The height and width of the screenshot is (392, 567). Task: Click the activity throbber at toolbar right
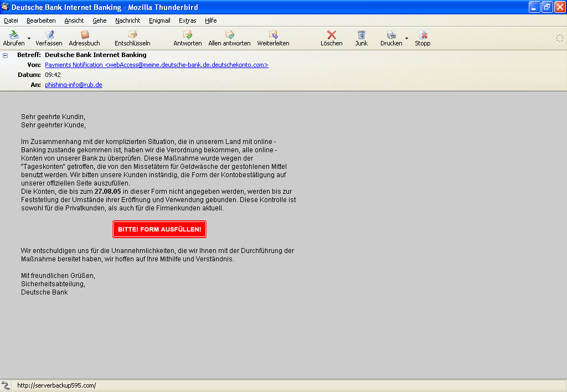point(559,38)
